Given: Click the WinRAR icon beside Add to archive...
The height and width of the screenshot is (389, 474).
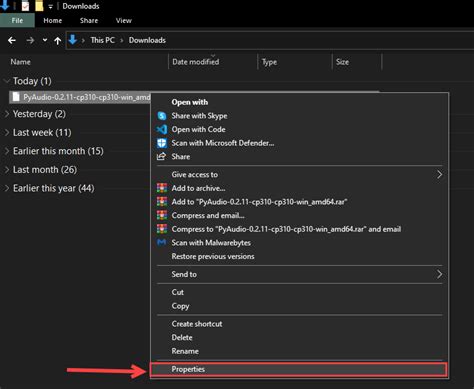Looking at the screenshot, I should [x=162, y=188].
